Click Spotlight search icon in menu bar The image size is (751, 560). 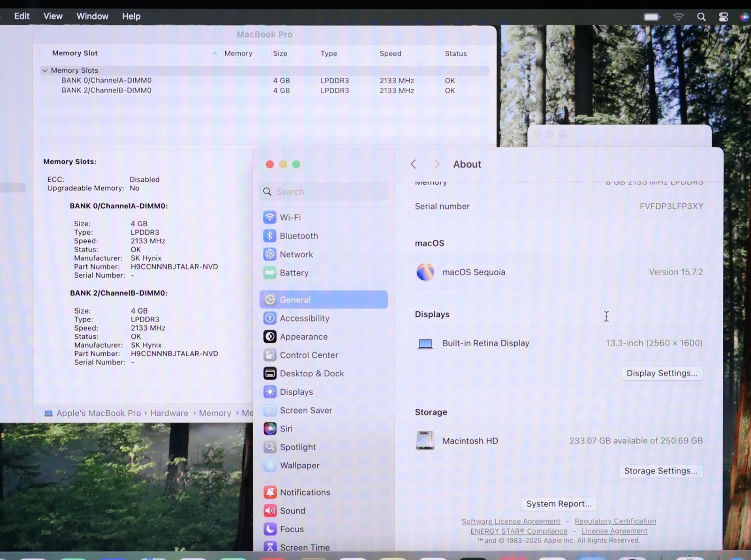(701, 17)
